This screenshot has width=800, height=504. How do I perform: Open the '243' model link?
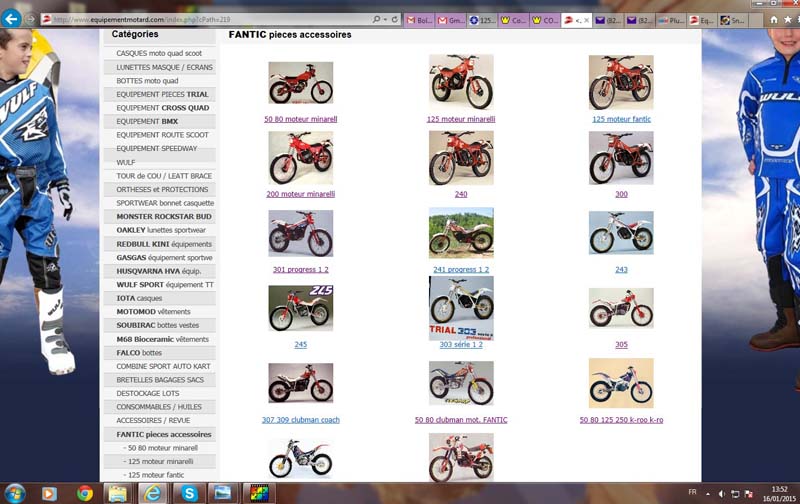(x=621, y=269)
